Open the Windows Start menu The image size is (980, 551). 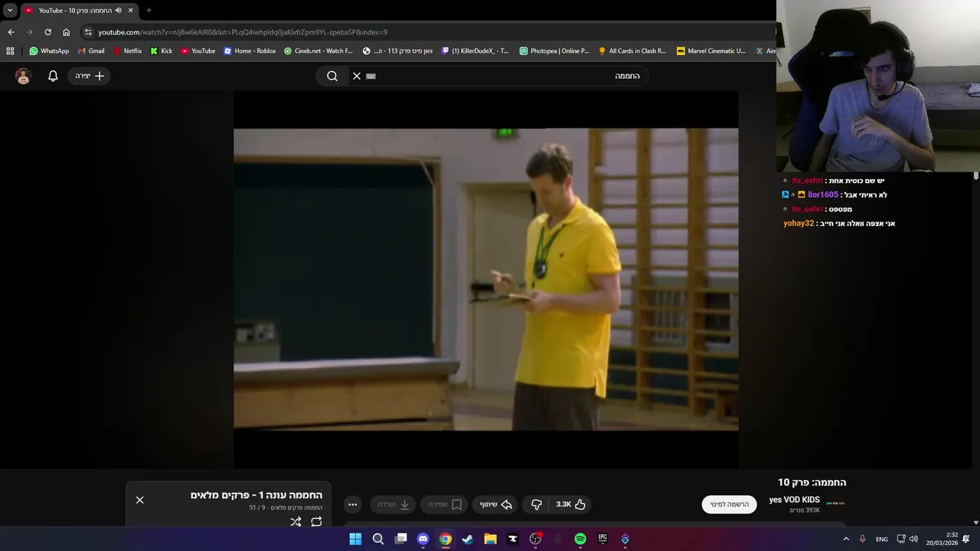click(x=355, y=539)
